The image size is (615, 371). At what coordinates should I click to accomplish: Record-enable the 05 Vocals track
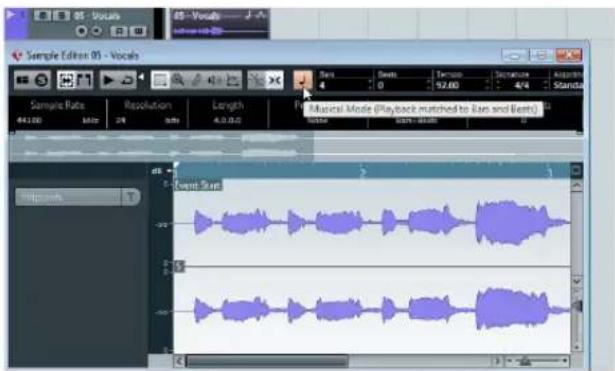82,31
